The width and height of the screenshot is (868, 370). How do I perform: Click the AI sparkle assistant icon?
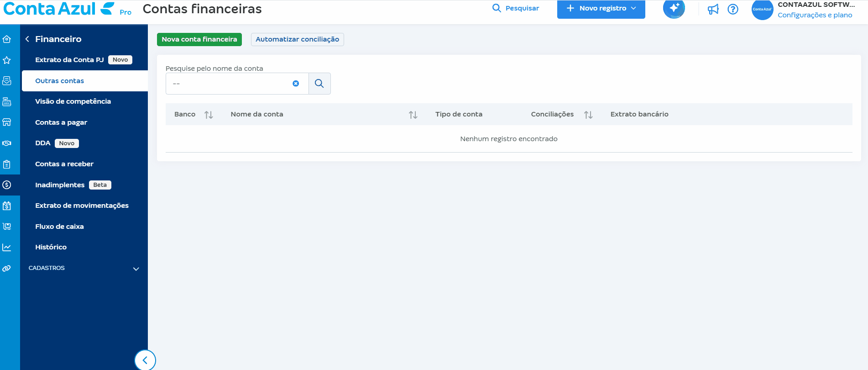[x=674, y=9]
